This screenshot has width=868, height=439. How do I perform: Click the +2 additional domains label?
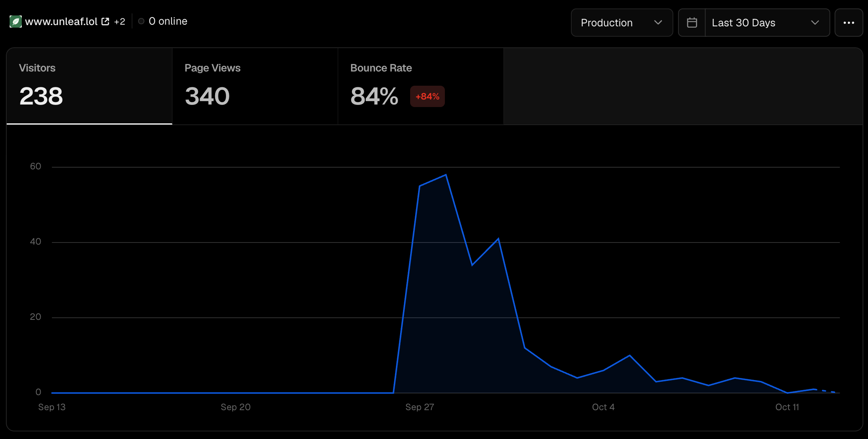[x=120, y=21]
